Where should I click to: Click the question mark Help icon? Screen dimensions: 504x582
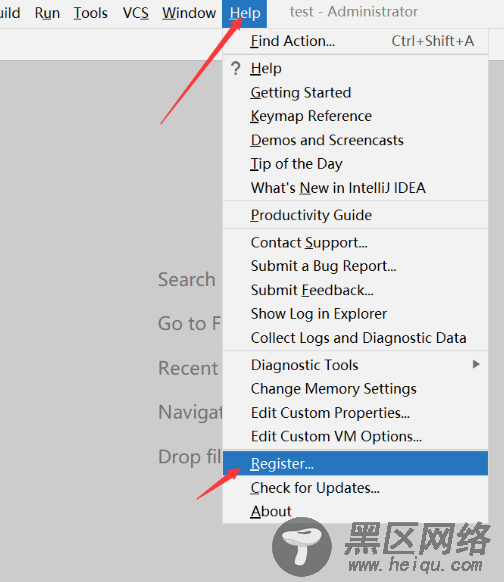(x=236, y=69)
